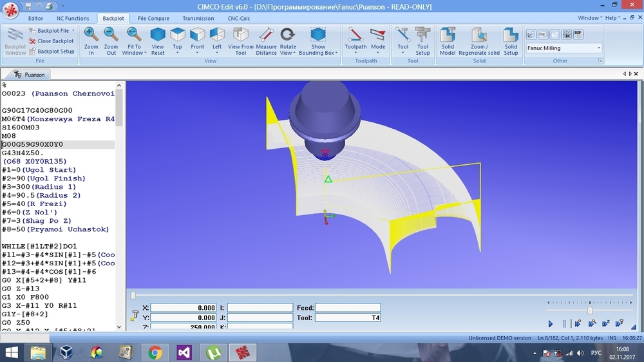Expand the Toolpath options dropdown

coord(355,53)
